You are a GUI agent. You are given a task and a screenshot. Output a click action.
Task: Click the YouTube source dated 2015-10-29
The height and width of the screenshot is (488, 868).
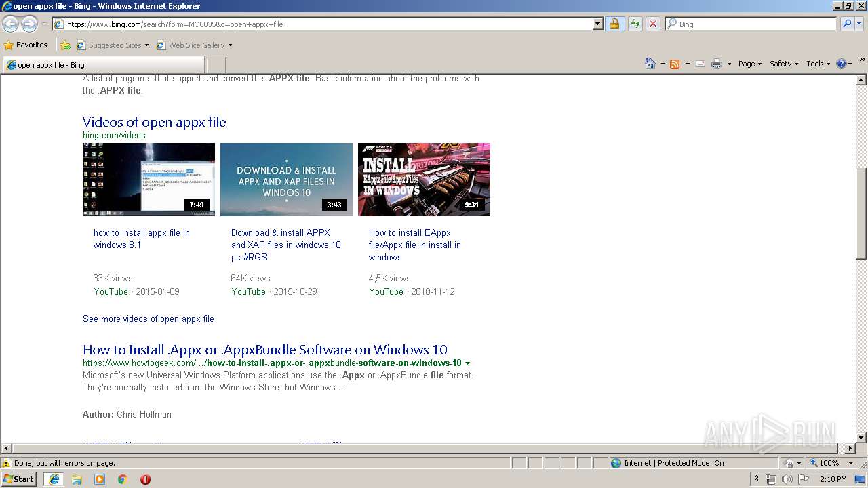(x=249, y=291)
